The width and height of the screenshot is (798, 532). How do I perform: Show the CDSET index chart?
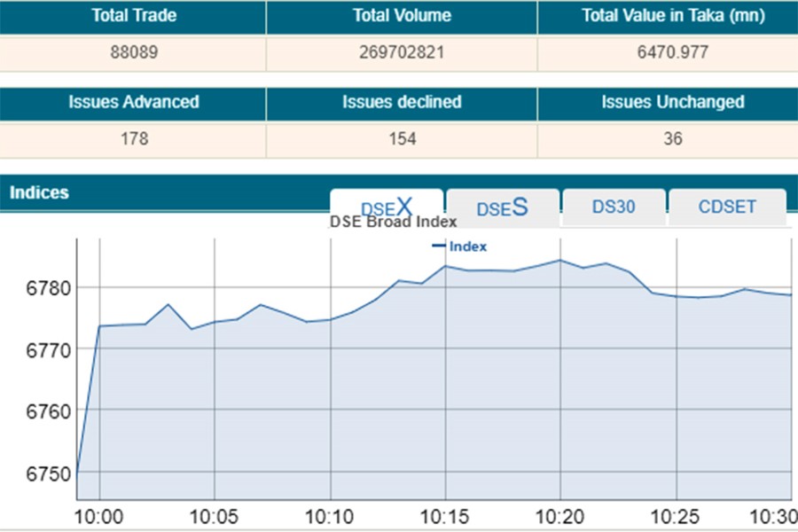click(x=727, y=207)
